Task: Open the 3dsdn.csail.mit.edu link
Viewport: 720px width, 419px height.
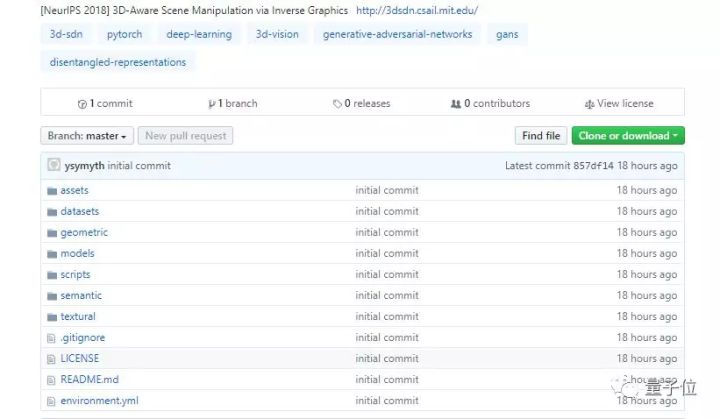Action: coord(417,10)
